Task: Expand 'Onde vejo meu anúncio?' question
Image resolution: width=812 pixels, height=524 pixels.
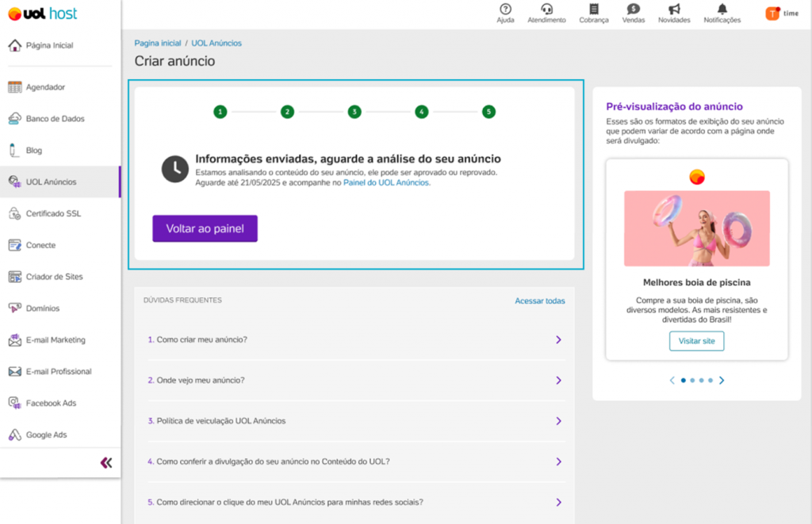Action: [x=355, y=380]
